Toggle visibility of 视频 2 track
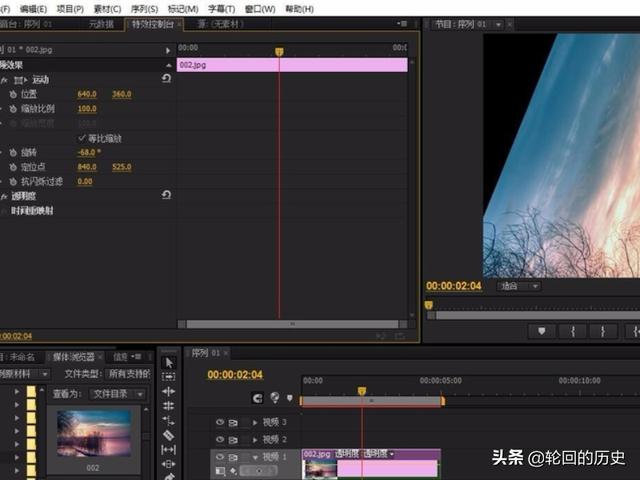The image size is (640, 480). (220, 439)
